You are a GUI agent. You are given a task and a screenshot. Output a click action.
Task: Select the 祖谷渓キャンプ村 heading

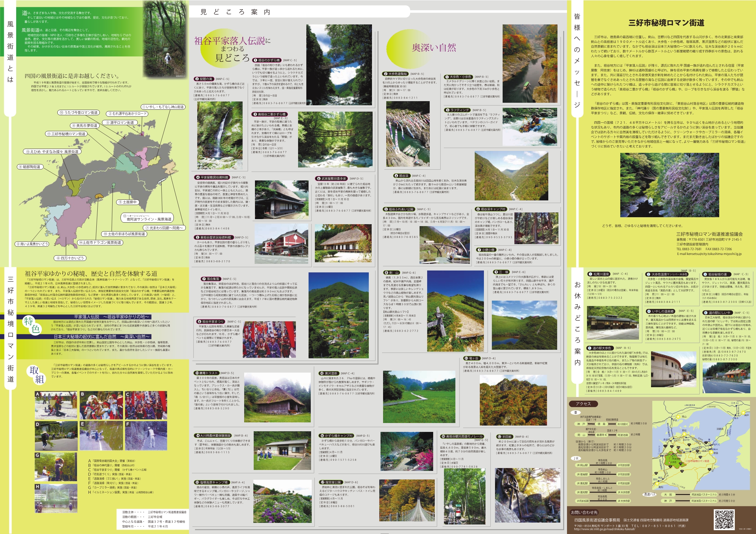[491, 209]
